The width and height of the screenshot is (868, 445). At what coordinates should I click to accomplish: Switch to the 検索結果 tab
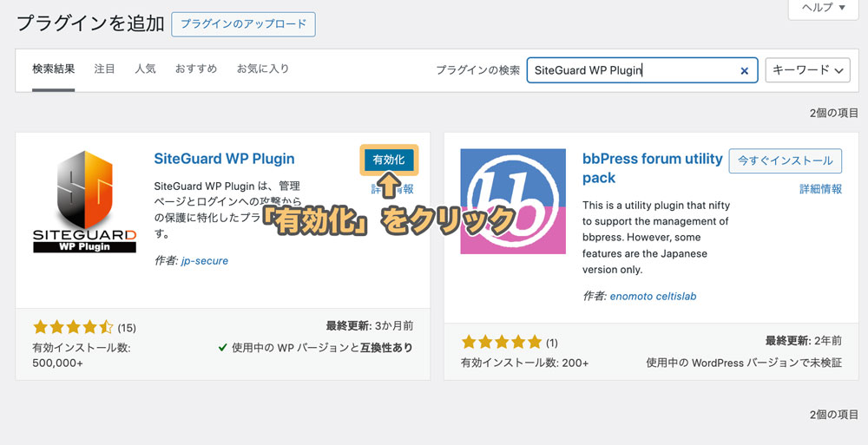coord(53,69)
